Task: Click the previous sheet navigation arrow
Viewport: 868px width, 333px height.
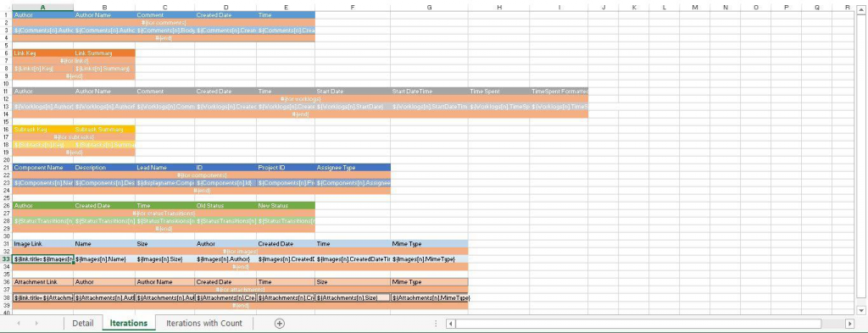Action: 19,324
